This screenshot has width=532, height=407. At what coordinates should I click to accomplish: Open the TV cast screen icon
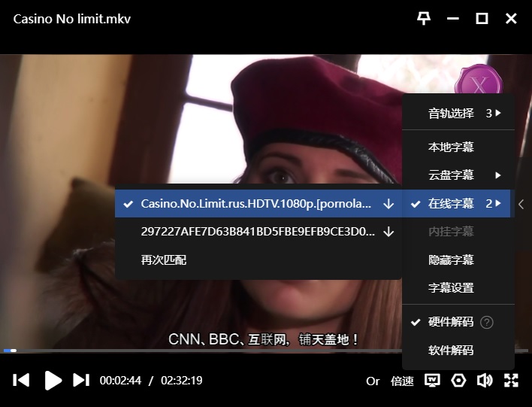(x=432, y=381)
